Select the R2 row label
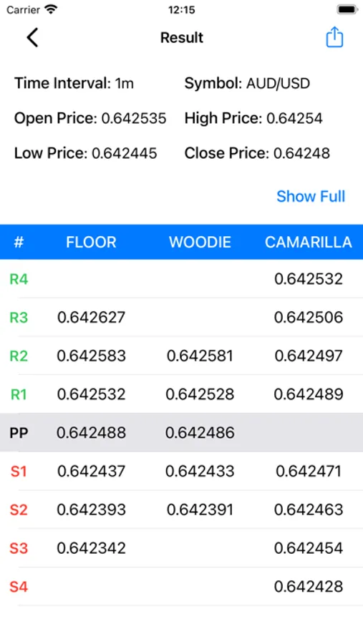Screen dimensions: 363x644 tap(19, 356)
